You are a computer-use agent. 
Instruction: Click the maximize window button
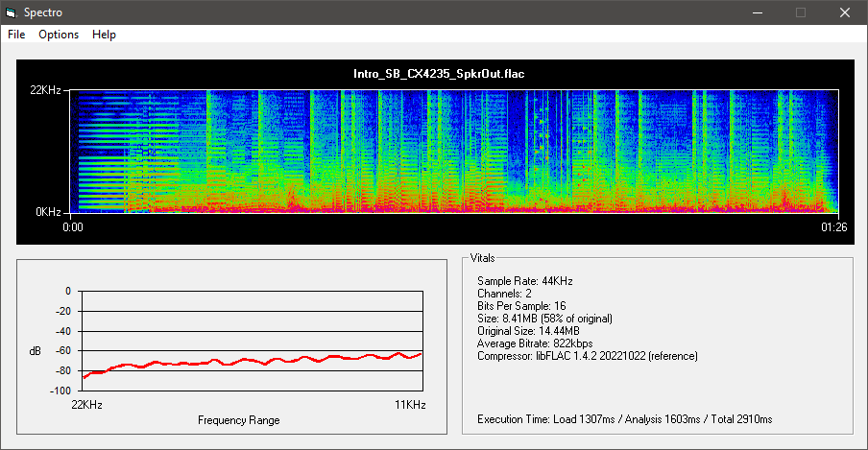[x=801, y=12]
